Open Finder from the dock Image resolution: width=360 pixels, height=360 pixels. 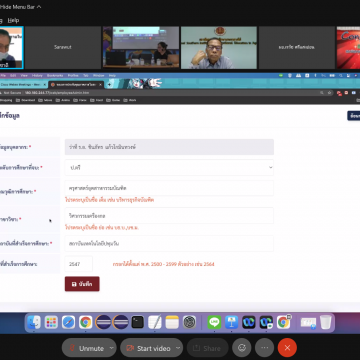pyautogui.click(x=34, y=322)
